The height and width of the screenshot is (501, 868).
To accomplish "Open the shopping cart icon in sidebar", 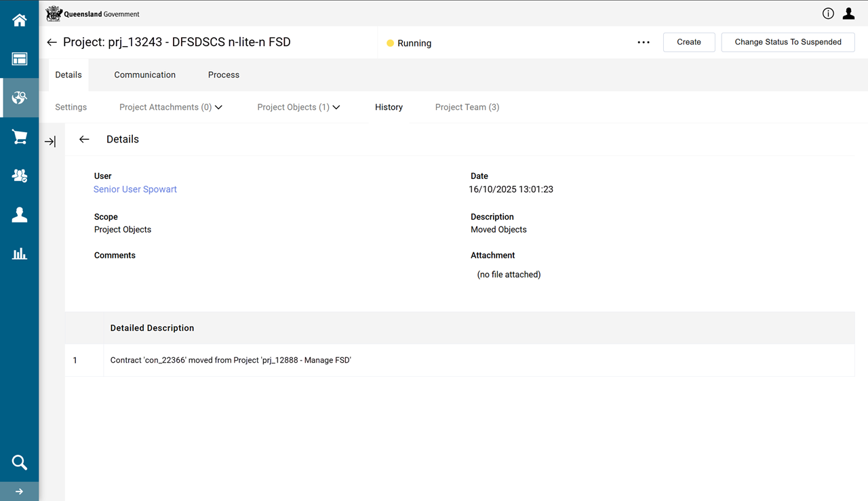I will [x=19, y=137].
